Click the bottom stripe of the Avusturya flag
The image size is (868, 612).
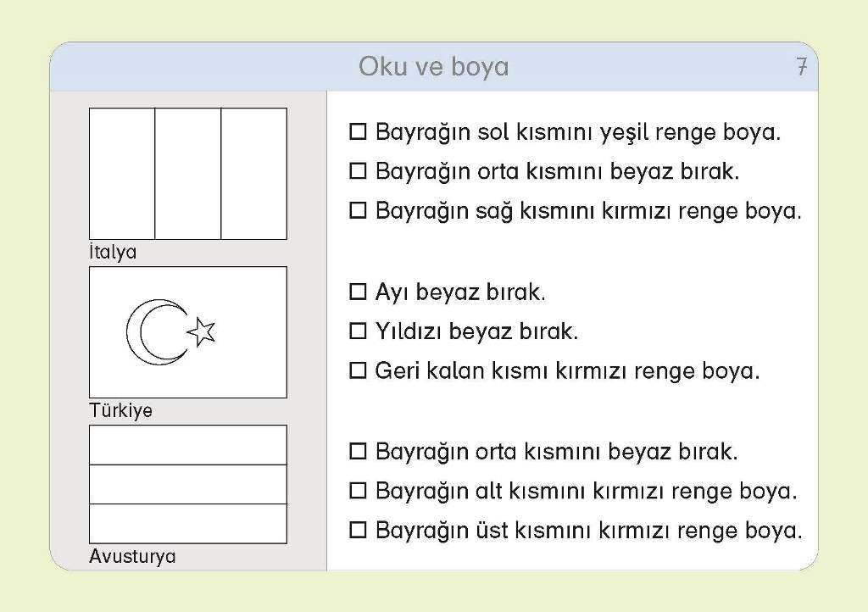coord(188,523)
